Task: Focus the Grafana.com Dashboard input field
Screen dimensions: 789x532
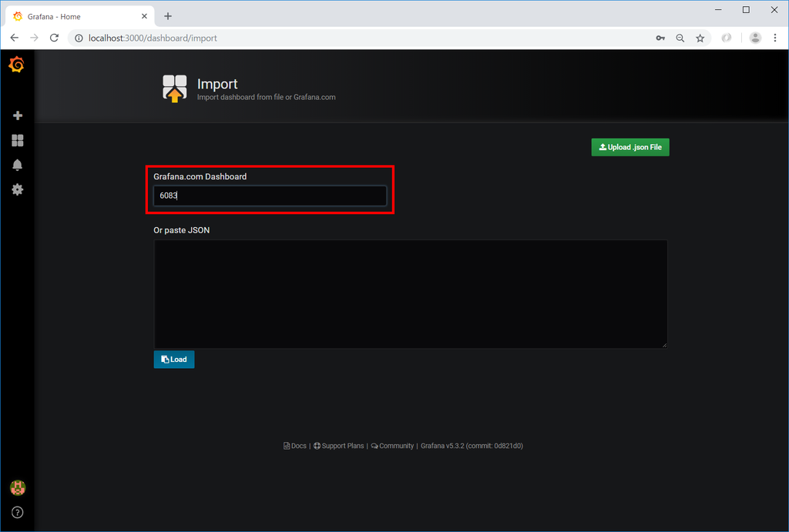Action: coord(270,196)
